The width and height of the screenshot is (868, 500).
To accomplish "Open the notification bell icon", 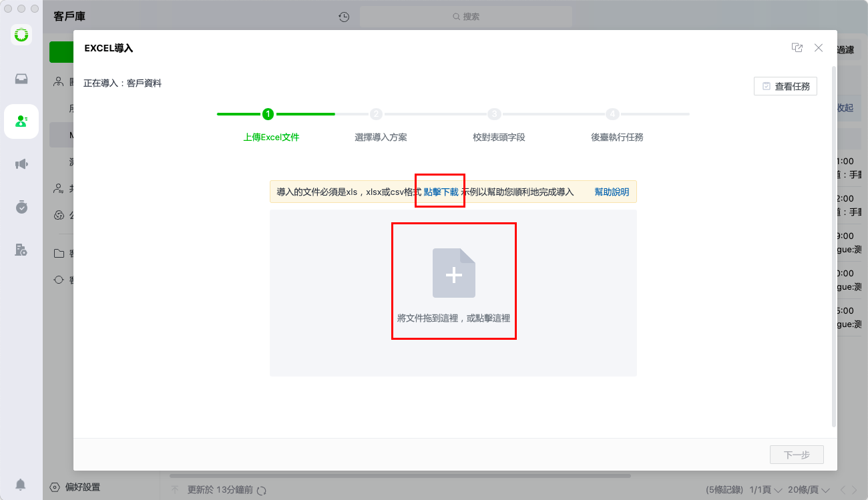I will (x=21, y=484).
